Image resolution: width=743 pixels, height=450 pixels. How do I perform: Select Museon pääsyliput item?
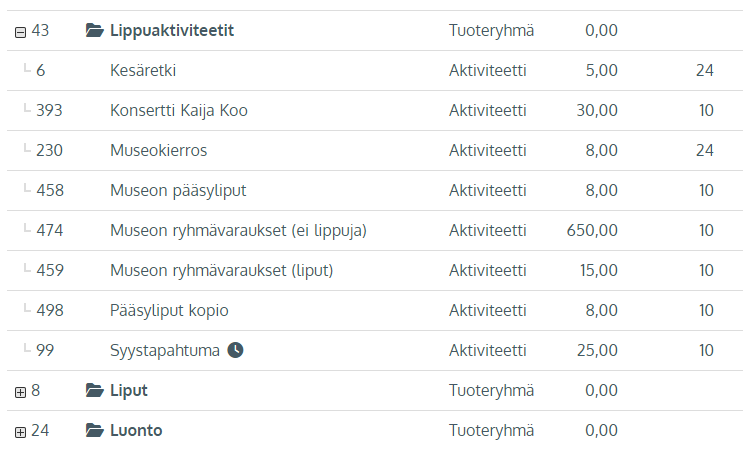coord(178,190)
